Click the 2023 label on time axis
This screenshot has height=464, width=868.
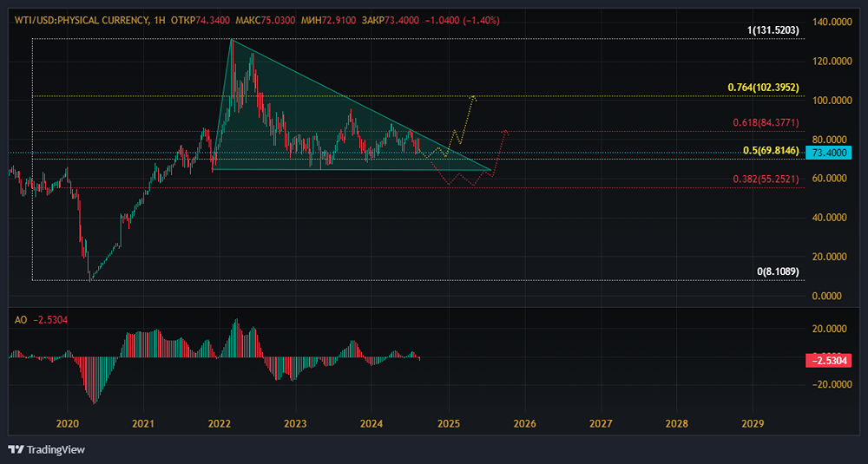click(x=295, y=424)
